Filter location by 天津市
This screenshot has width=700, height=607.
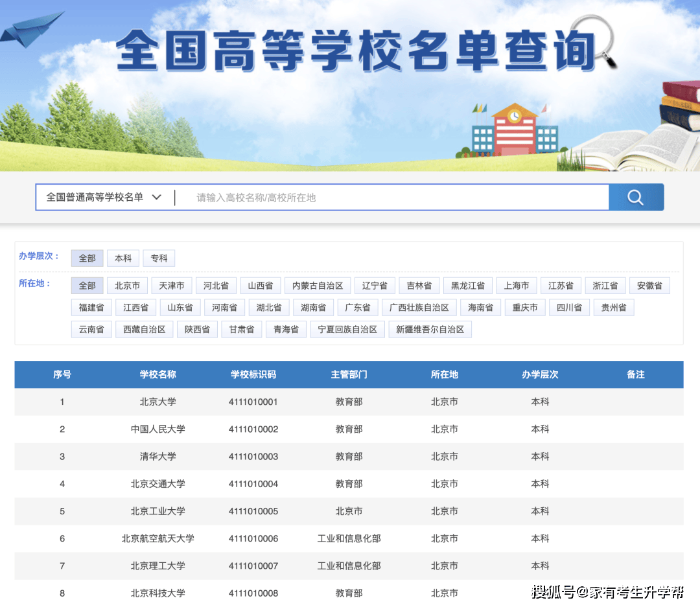click(x=171, y=286)
